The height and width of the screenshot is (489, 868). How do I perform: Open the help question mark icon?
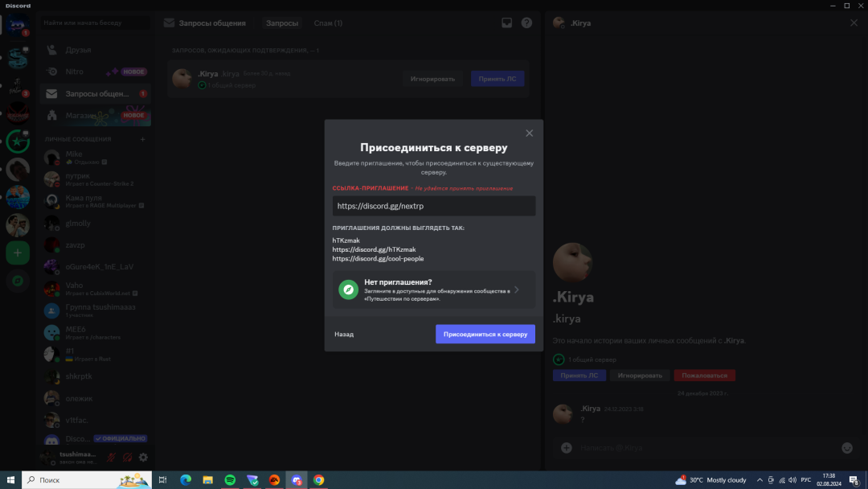pos(526,23)
